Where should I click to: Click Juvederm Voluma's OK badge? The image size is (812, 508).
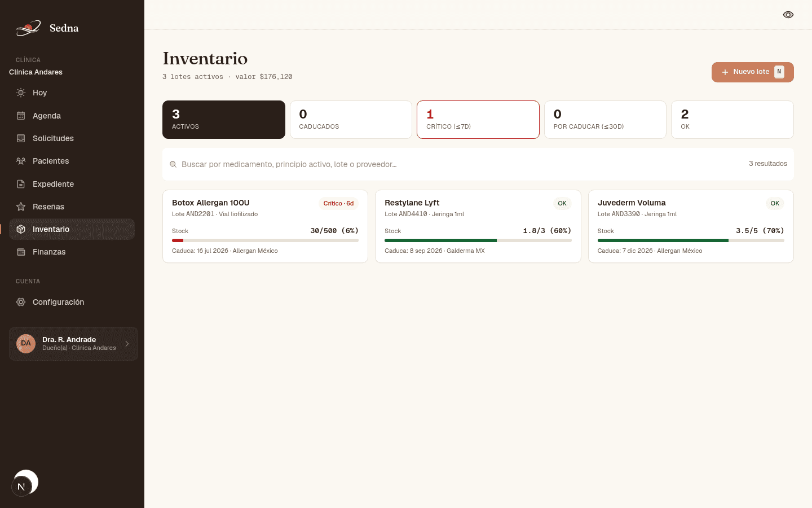click(775, 203)
